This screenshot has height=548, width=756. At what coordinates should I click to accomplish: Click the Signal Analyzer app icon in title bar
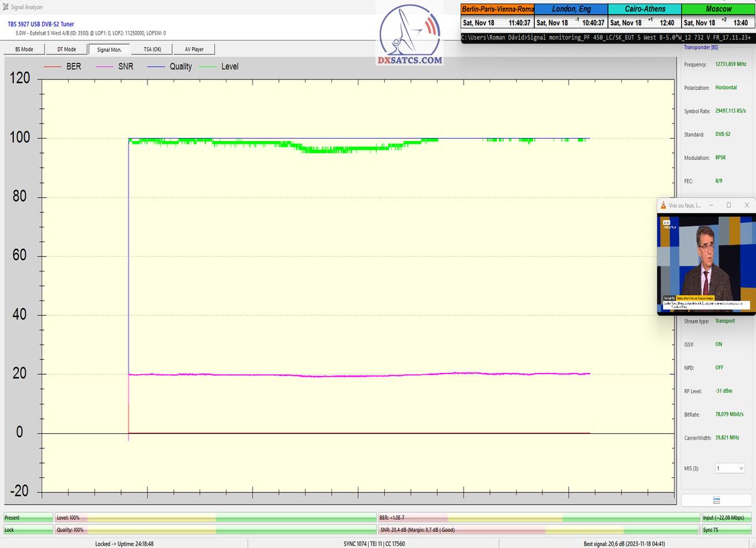(5, 7)
